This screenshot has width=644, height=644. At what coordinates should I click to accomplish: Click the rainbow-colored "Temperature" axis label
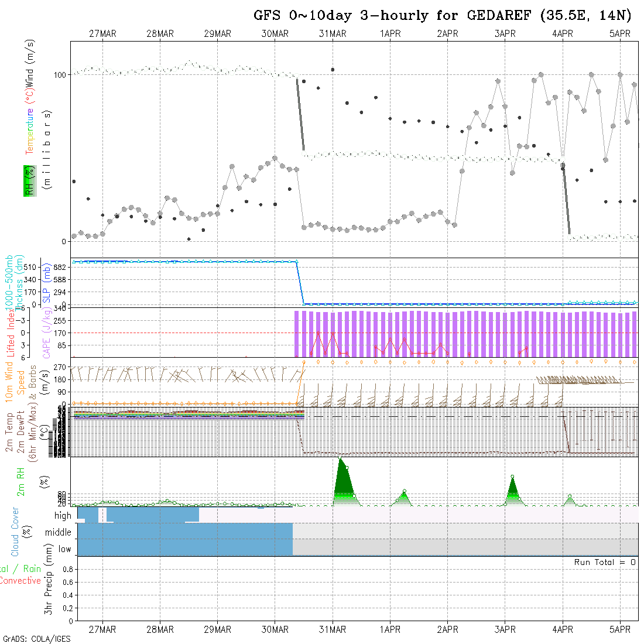pos(30,131)
